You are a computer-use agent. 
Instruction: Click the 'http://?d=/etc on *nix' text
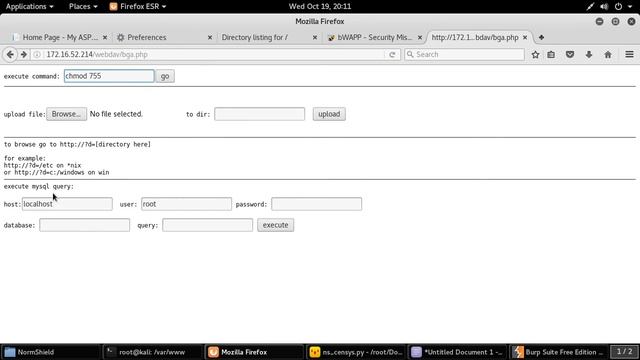tap(42, 165)
